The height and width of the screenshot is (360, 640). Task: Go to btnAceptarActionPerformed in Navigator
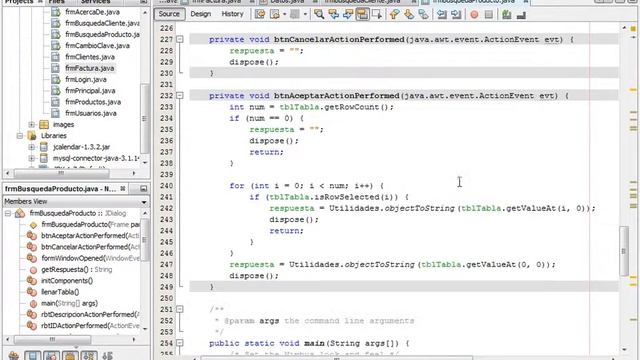pyautogui.click(x=90, y=236)
